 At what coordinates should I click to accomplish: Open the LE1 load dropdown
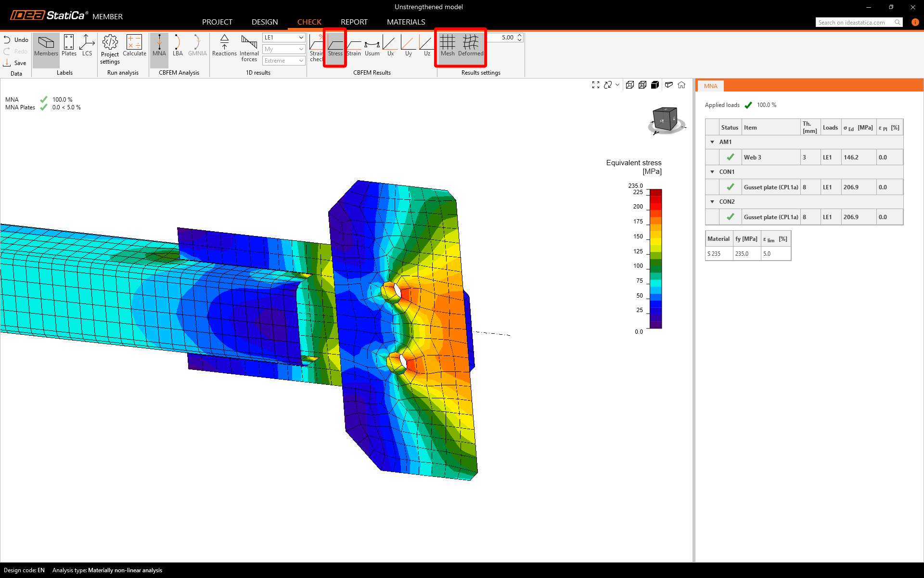tap(284, 38)
